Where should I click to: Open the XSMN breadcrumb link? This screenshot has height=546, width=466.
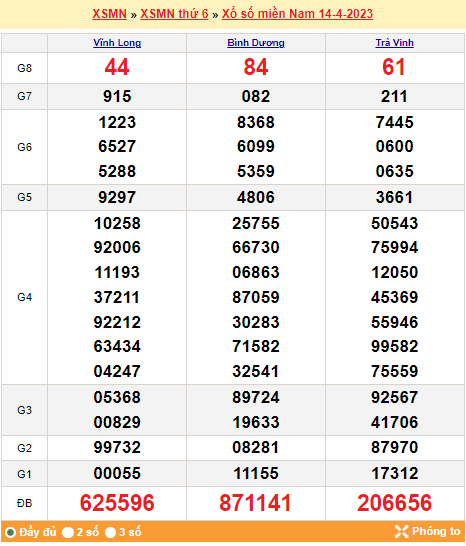tap(109, 14)
